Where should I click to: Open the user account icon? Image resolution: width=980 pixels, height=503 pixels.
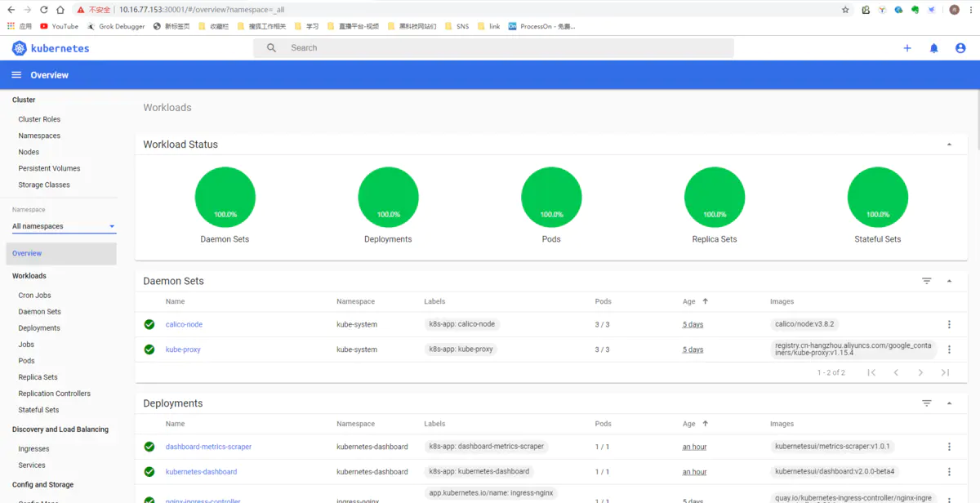click(960, 48)
